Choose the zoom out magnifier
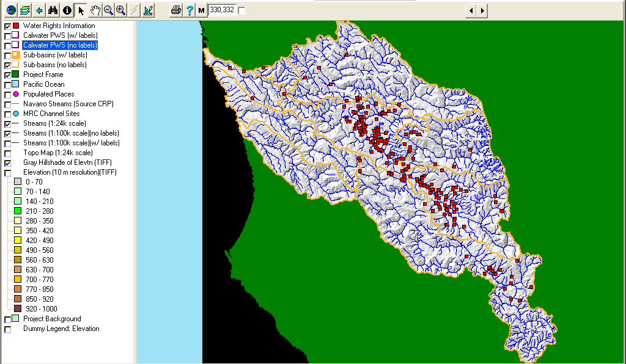 pyautogui.click(x=108, y=10)
